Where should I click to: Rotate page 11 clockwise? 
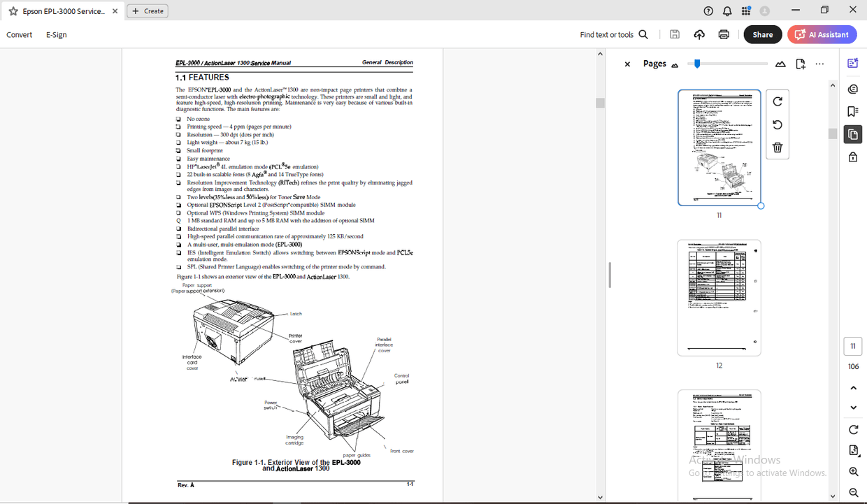coord(778,101)
